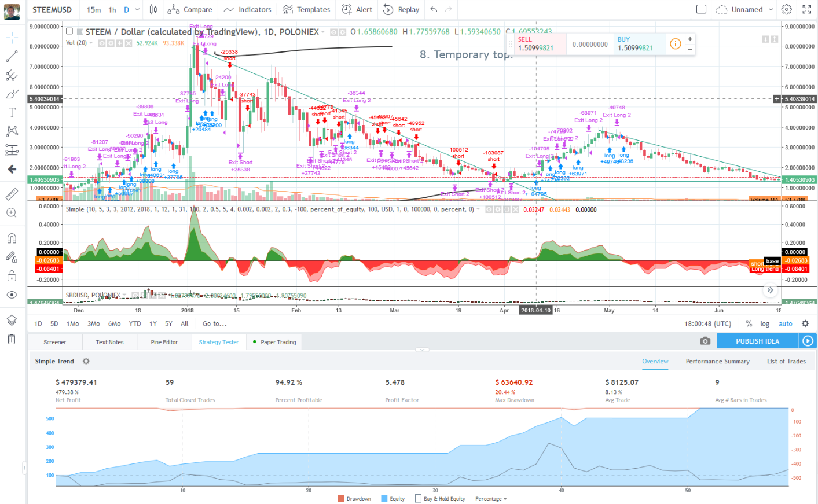818x504 pixels.
Task: Open the select layout square icon
Action: pyautogui.click(x=701, y=9)
